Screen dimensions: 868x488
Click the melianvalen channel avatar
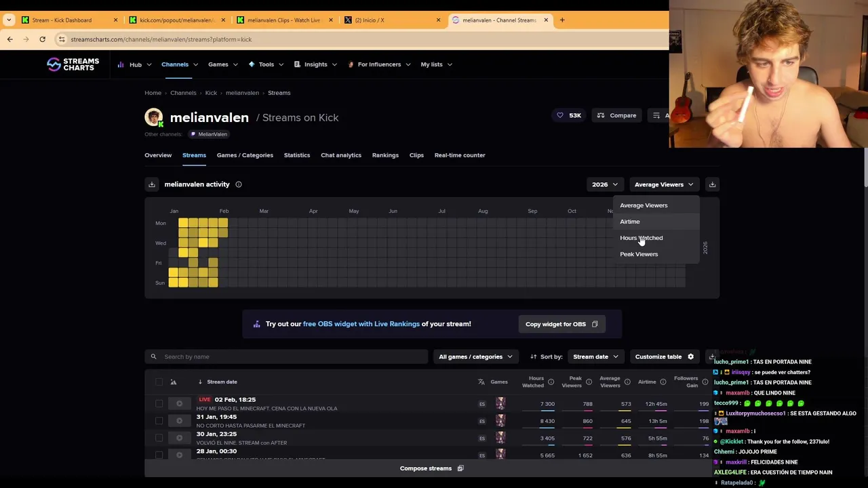tap(154, 117)
